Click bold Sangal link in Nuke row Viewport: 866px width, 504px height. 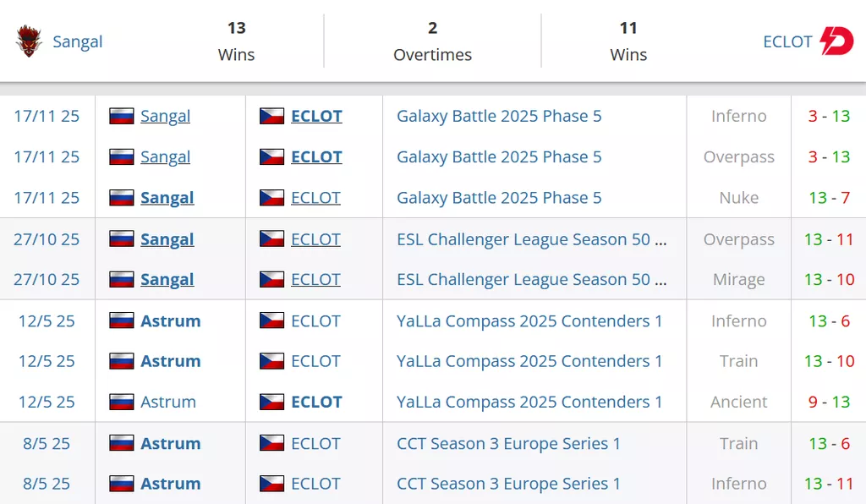tap(167, 198)
